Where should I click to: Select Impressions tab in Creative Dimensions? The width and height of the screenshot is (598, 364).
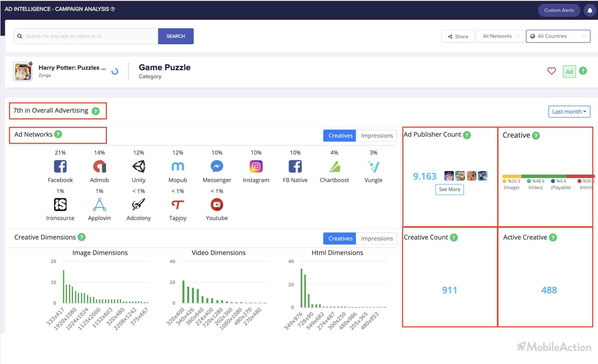pyautogui.click(x=376, y=239)
